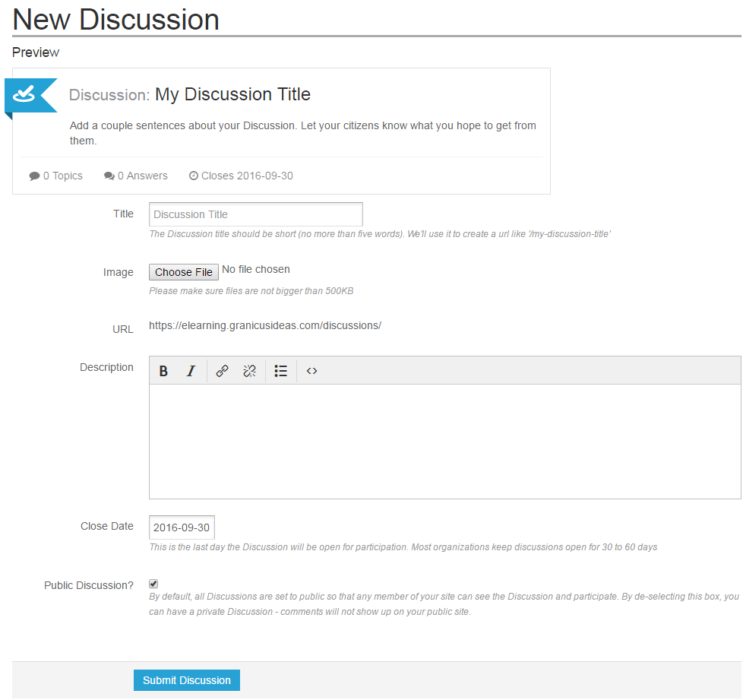The image size is (743, 700).
Task: Toggle italic formatting in description editor
Action: (191, 371)
